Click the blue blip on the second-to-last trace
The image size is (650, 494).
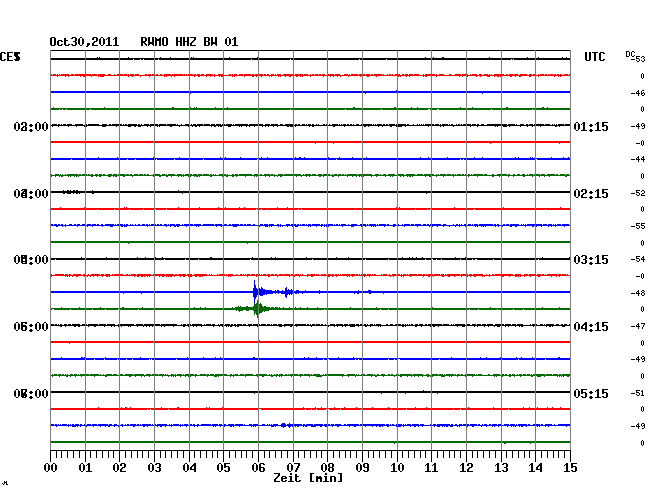pos(286,425)
